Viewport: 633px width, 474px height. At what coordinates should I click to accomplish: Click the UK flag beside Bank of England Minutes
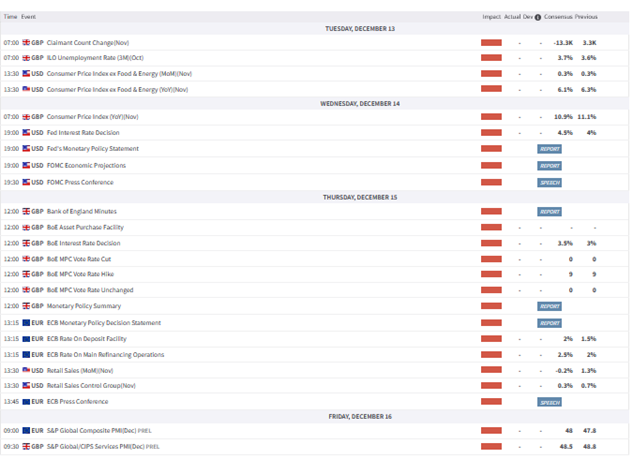point(26,212)
